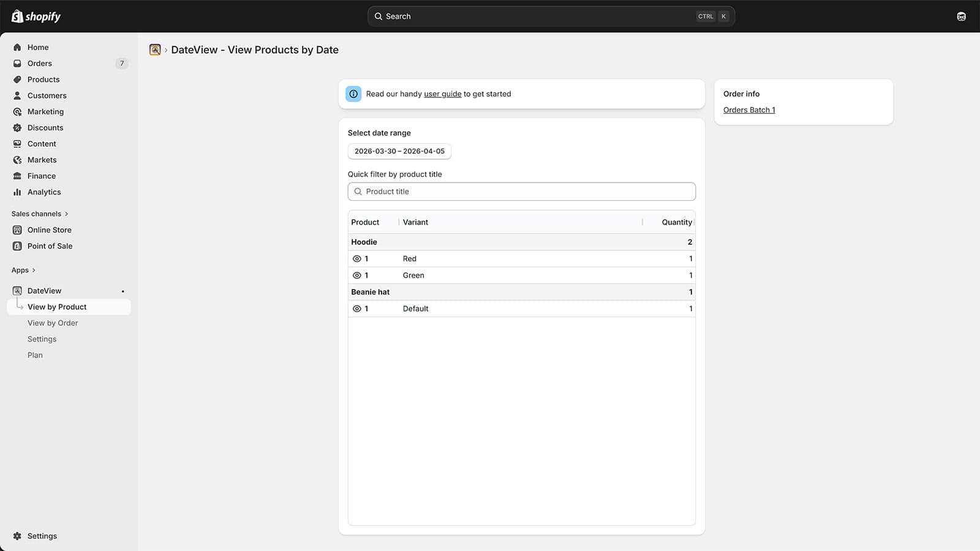Image resolution: width=980 pixels, height=551 pixels.
Task: Click the Red variant cell
Action: (x=410, y=259)
